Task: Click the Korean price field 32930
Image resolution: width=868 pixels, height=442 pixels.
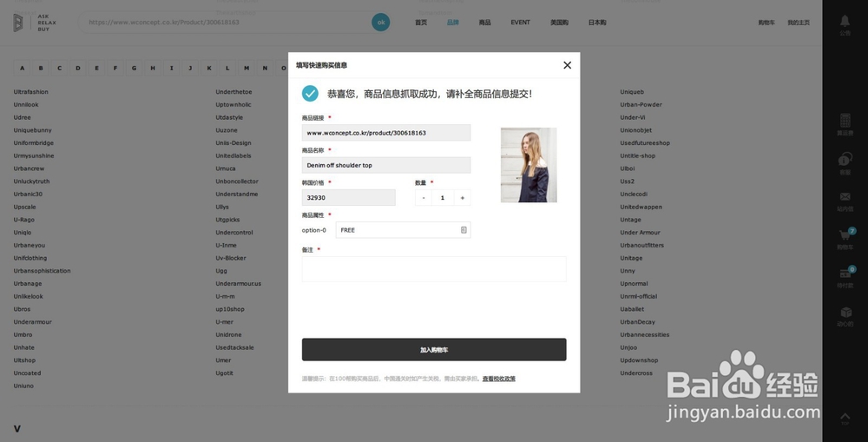Action: point(349,198)
